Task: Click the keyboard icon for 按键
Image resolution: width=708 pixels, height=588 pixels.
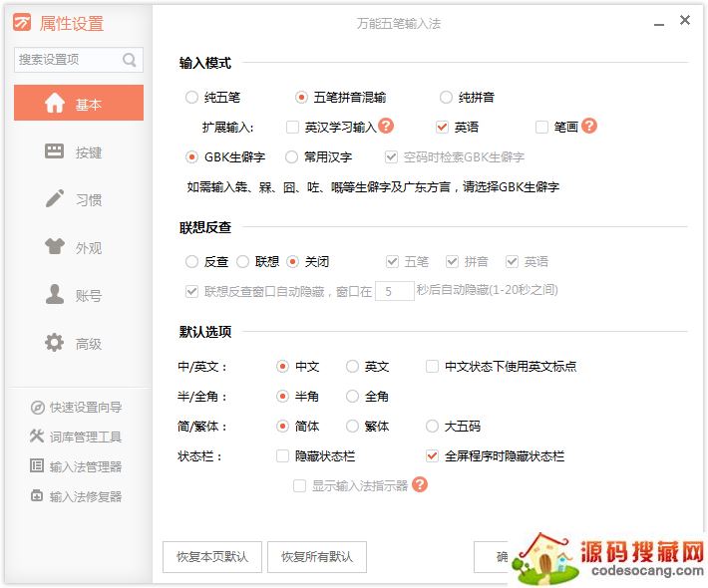Action: 55,151
